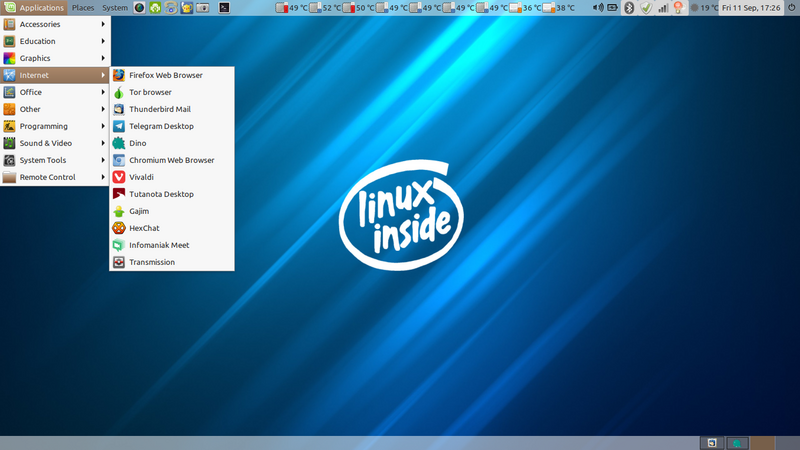The width and height of the screenshot is (800, 450).
Task: Open Dino chat client
Action: pyautogui.click(x=172, y=143)
